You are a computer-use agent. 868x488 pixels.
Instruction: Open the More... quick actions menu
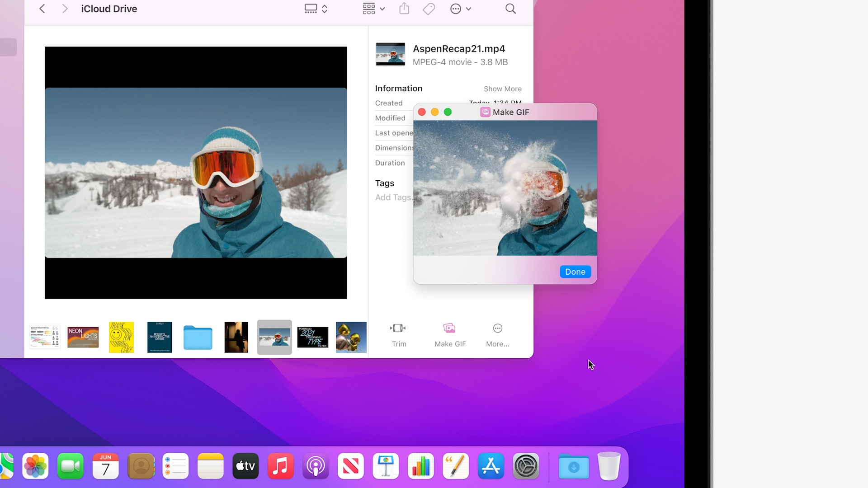tap(497, 328)
